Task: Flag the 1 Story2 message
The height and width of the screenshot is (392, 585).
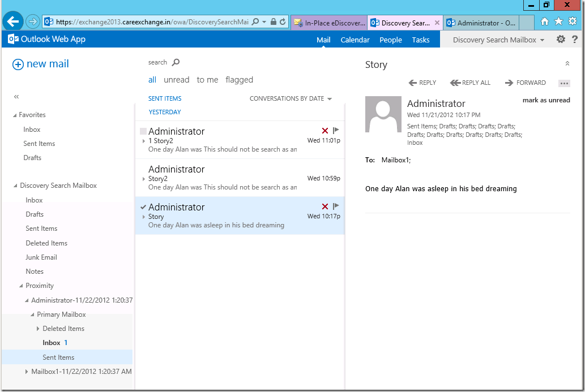Action: pos(336,130)
